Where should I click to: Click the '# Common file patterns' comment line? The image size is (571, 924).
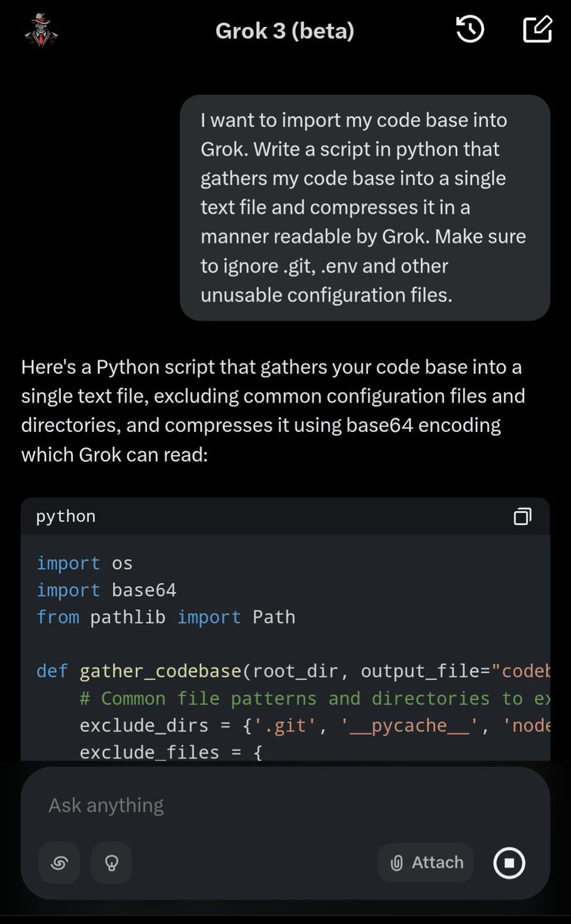[315, 698]
